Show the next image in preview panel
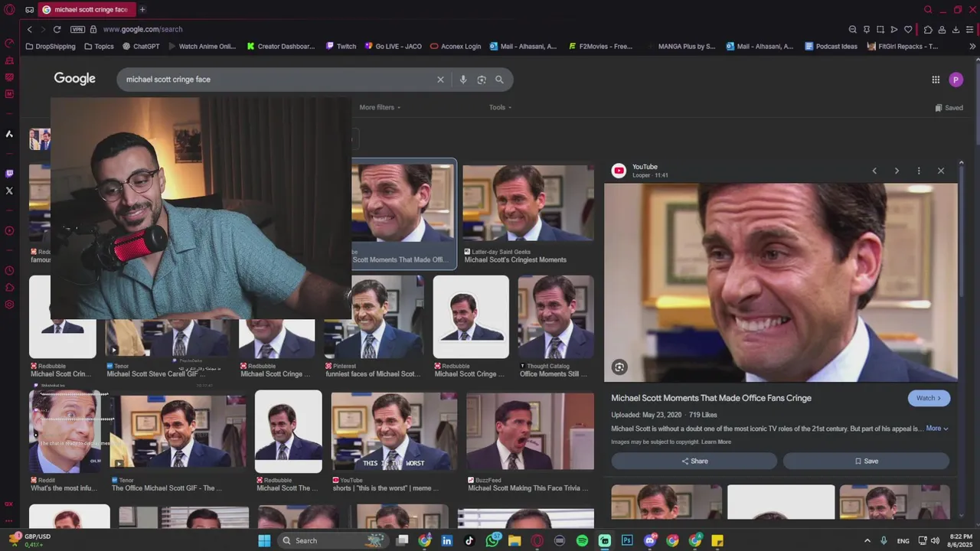This screenshot has height=551, width=980. coord(897,171)
